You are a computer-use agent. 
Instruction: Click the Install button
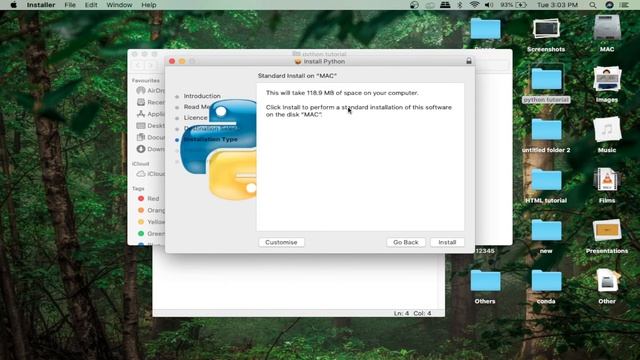click(447, 242)
